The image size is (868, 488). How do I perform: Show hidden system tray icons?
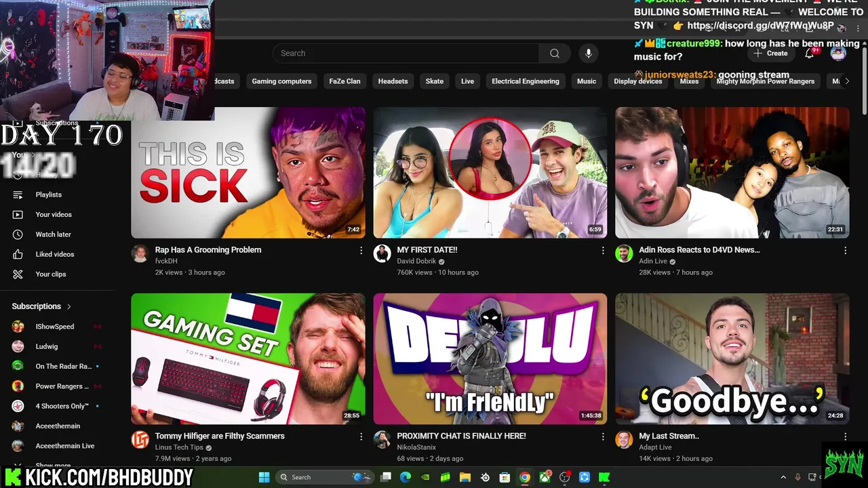[x=783, y=477]
